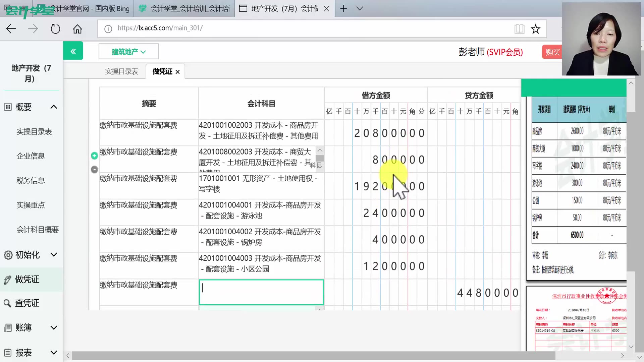Viewport: 644px width, 362px height.
Task: Bookmark the page with the star icon
Action: [536, 29]
